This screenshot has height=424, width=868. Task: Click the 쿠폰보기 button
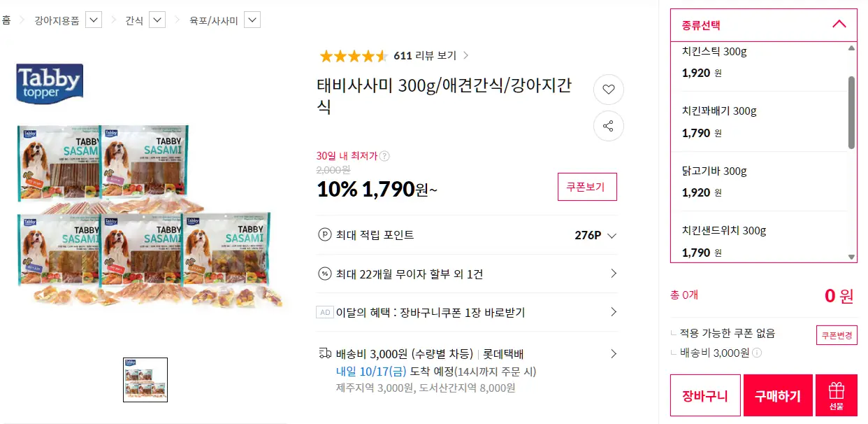[x=587, y=187]
